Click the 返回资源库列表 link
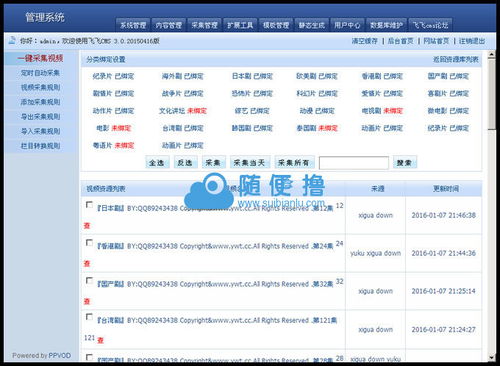 tap(455, 59)
